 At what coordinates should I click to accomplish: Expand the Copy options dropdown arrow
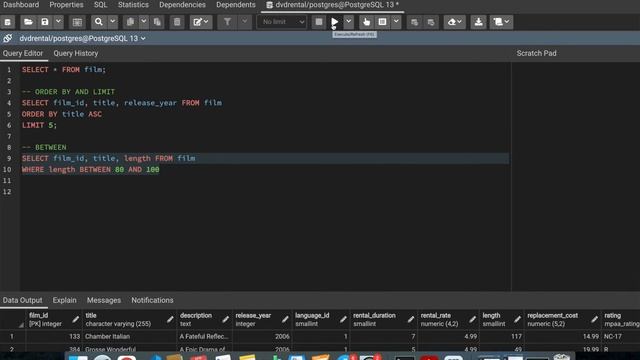point(144,22)
